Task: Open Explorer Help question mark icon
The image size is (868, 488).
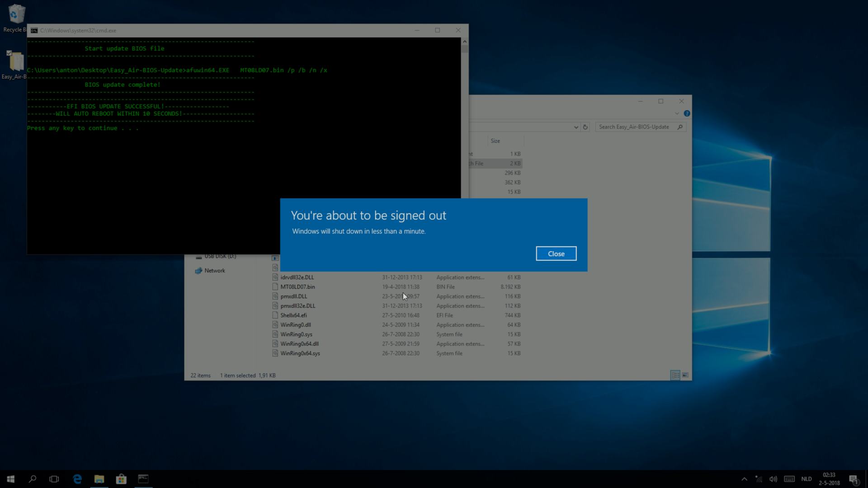Action: coord(687,113)
